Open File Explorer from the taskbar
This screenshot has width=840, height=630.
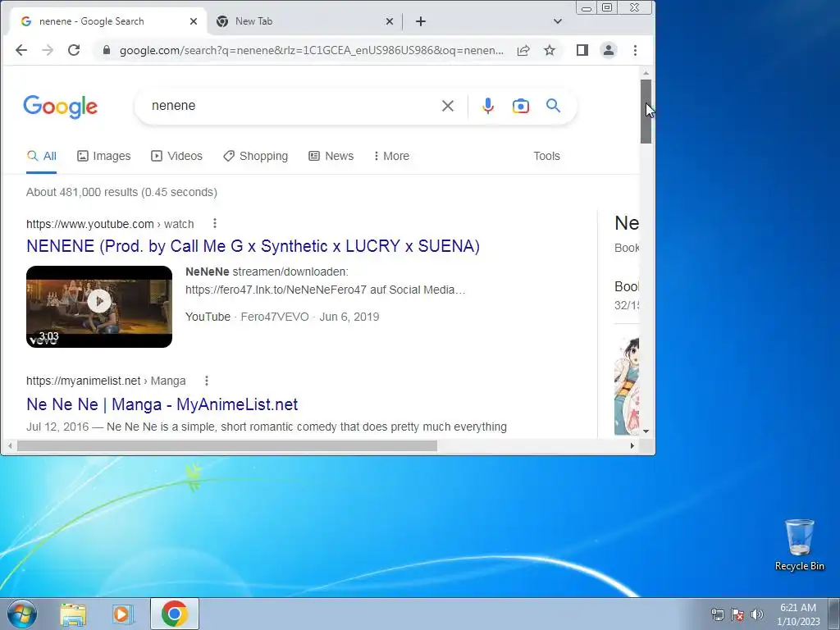pyautogui.click(x=73, y=614)
